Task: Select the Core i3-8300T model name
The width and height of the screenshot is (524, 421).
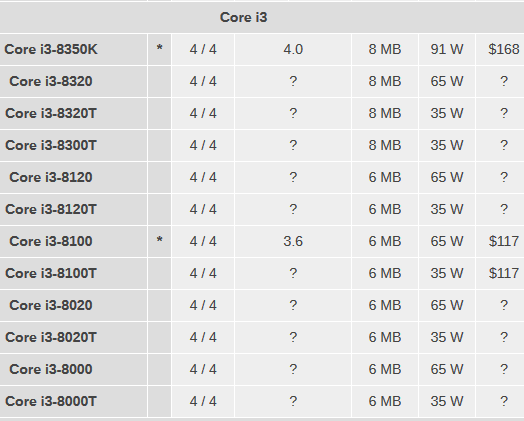Action: [x=51, y=145]
